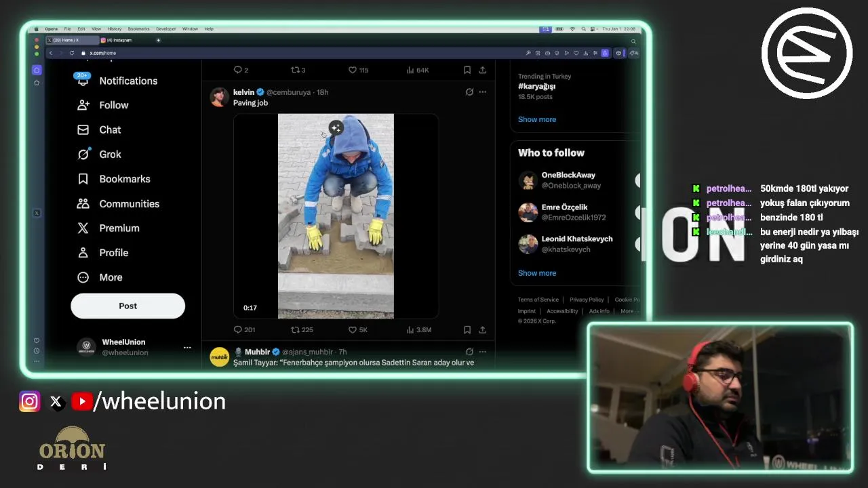
Task: Open Bookmarks icon in X sidebar
Action: (x=83, y=179)
